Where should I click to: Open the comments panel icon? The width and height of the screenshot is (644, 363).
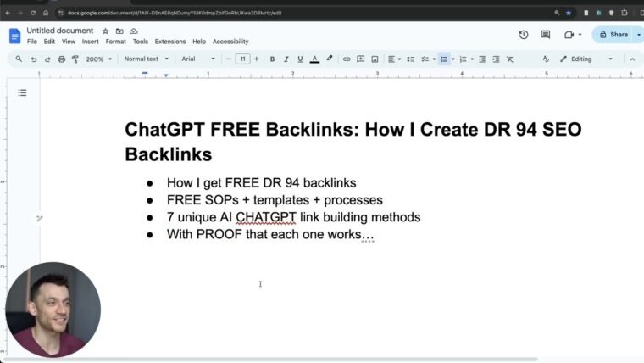(546, 35)
